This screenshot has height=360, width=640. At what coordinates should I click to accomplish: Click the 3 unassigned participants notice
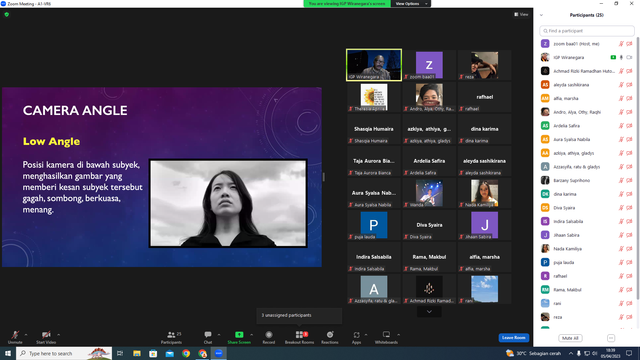299,315
